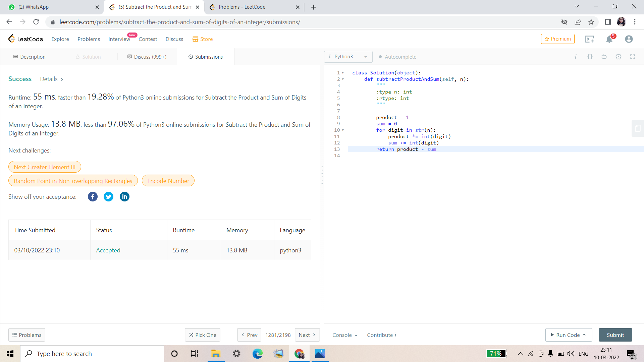Screen dimensions: 644x362
Task: Open File Explorer from the taskbar
Action: coord(215,354)
